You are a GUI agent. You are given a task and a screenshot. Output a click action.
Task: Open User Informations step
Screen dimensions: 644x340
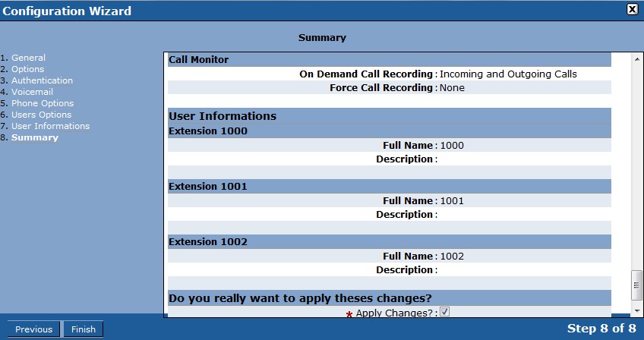pos(50,126)
